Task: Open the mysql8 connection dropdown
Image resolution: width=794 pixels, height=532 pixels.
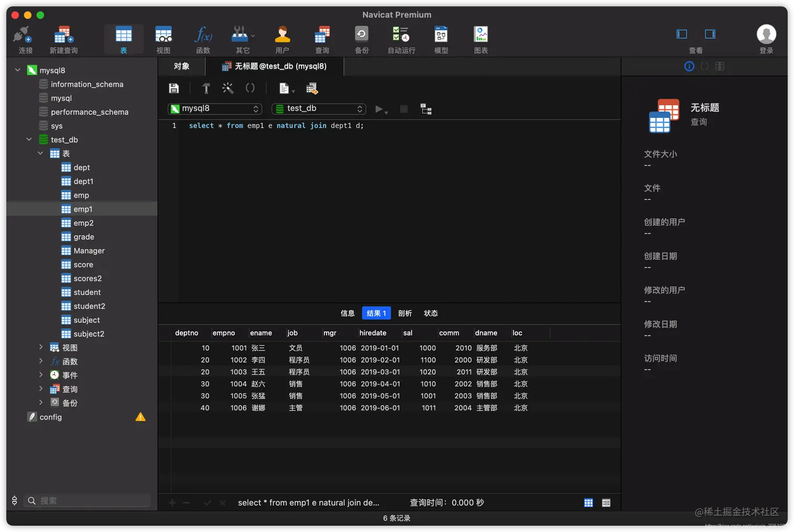Action: coord(215,109)
